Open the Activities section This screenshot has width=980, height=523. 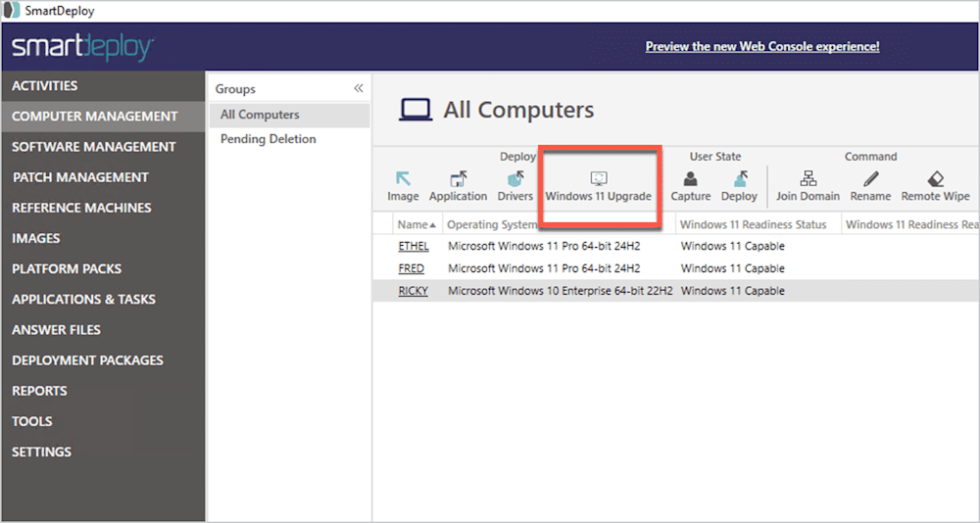103,85
